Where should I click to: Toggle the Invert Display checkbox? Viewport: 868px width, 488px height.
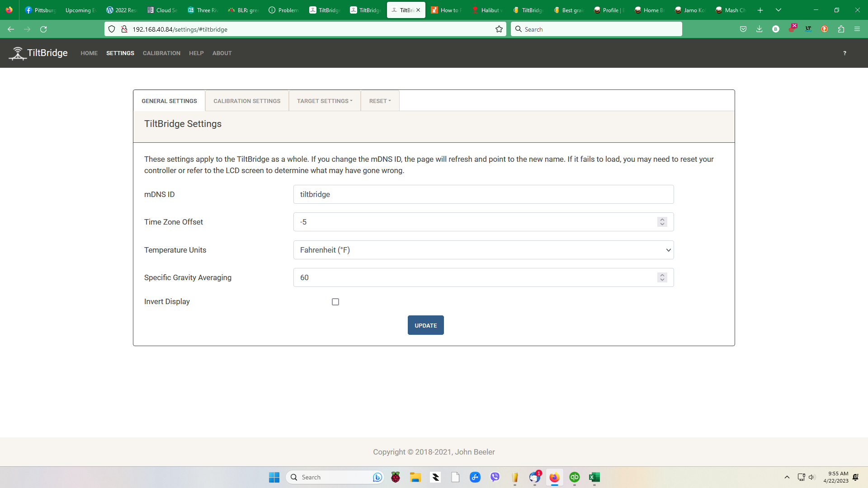pyautogui.click(x=335, y=302)
